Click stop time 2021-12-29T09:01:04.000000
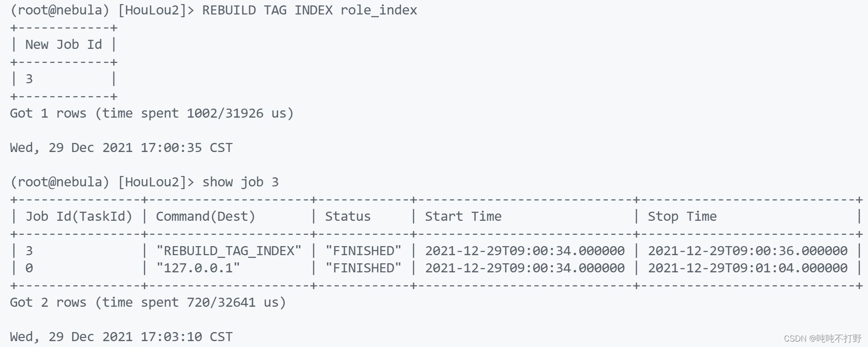868x347 pixels. [x=748, y=268]
